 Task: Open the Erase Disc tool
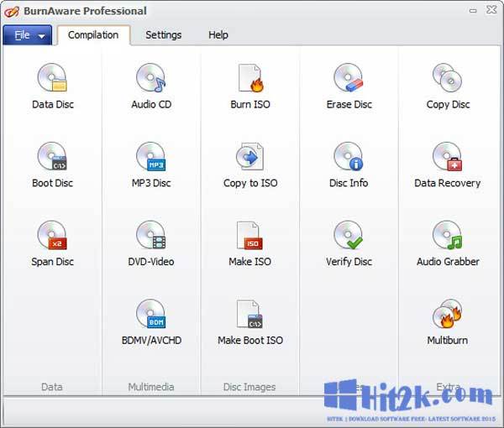(349, 86)
